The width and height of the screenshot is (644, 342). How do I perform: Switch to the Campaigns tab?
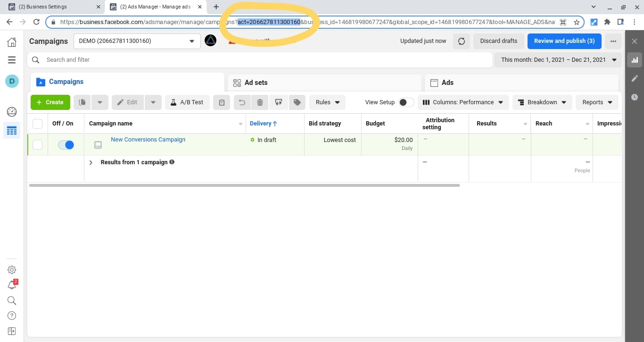click(127, 82)
